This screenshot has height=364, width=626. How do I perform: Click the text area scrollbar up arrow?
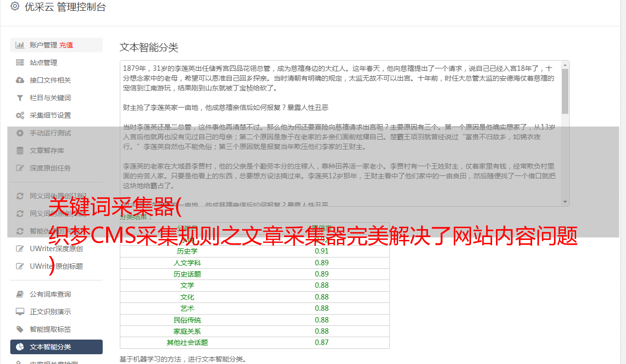tap(565, 64)
